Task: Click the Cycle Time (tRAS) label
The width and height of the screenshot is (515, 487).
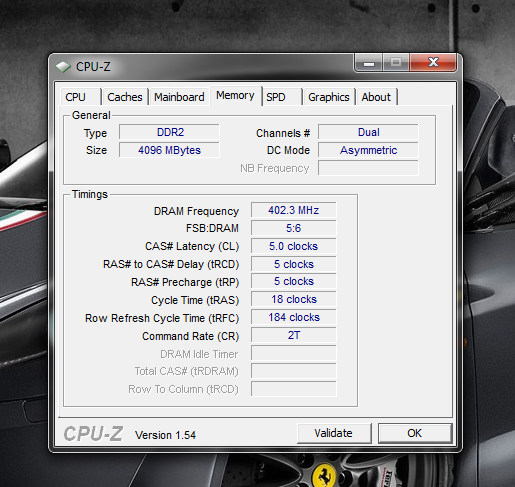Action: coord(195,300)
